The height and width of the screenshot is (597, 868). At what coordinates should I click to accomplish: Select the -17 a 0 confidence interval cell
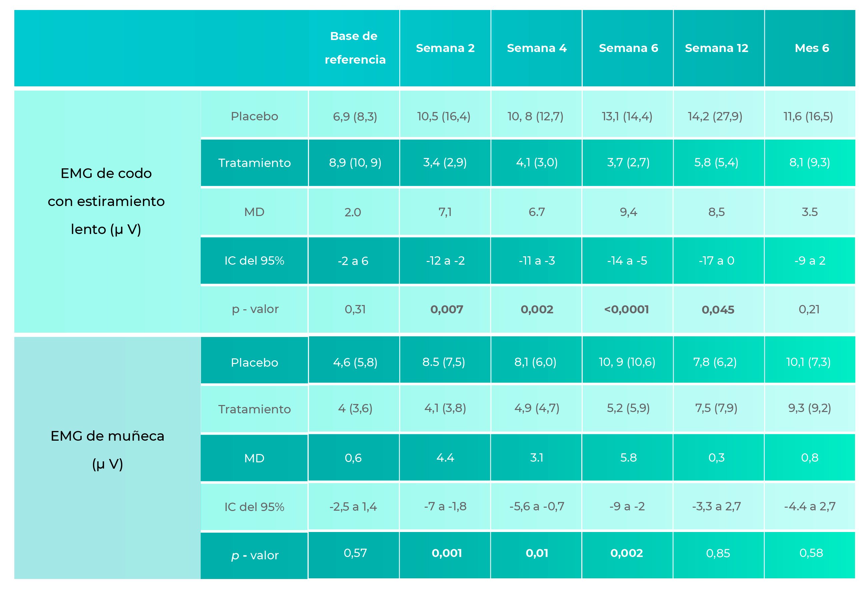point(716,261)
